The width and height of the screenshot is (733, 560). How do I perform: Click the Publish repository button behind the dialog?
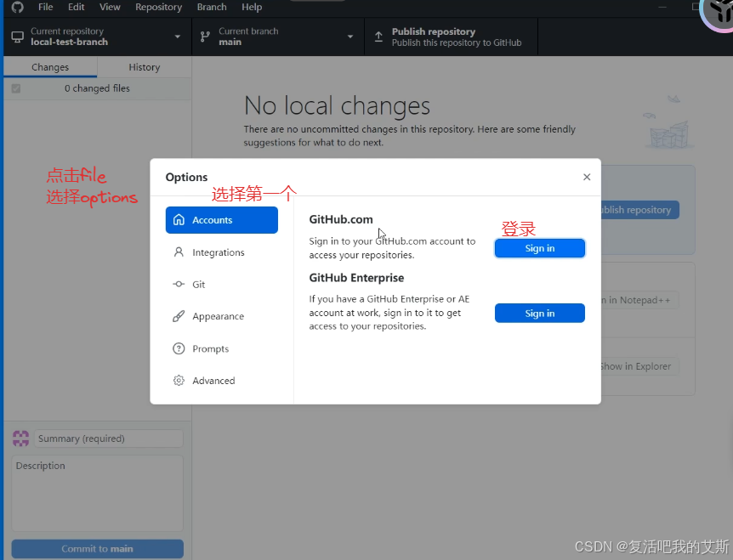tap(639, 210)
